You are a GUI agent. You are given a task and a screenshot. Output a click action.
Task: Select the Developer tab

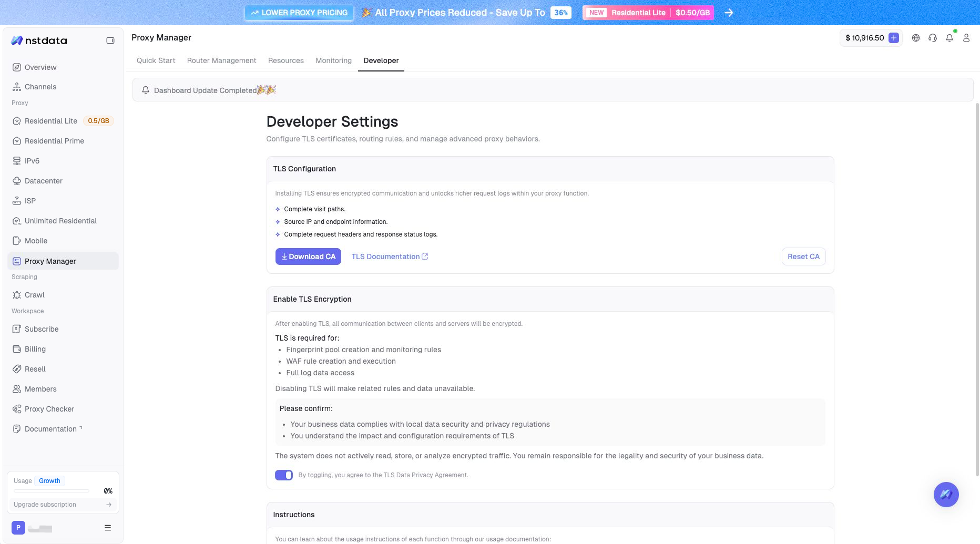[381, 60]
